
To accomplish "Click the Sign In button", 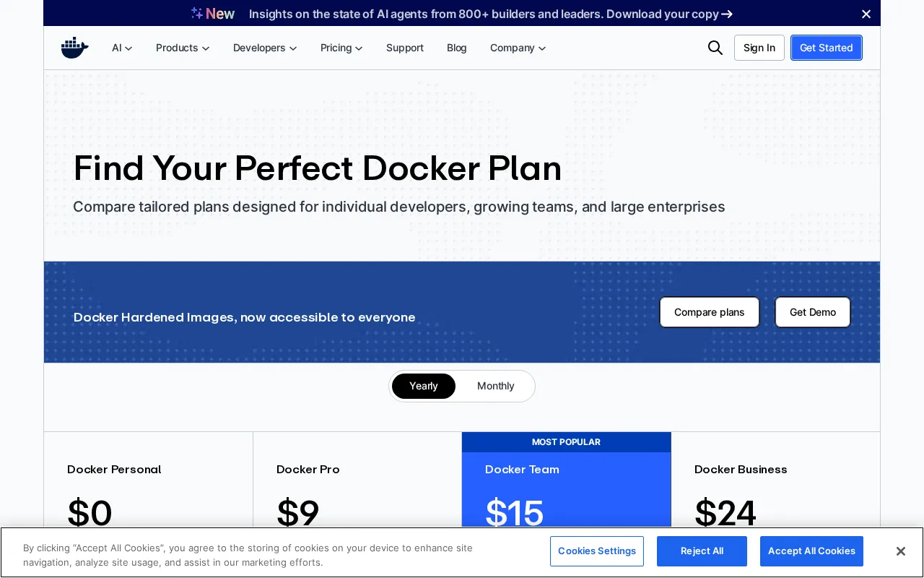I will [x=759, y=48].
